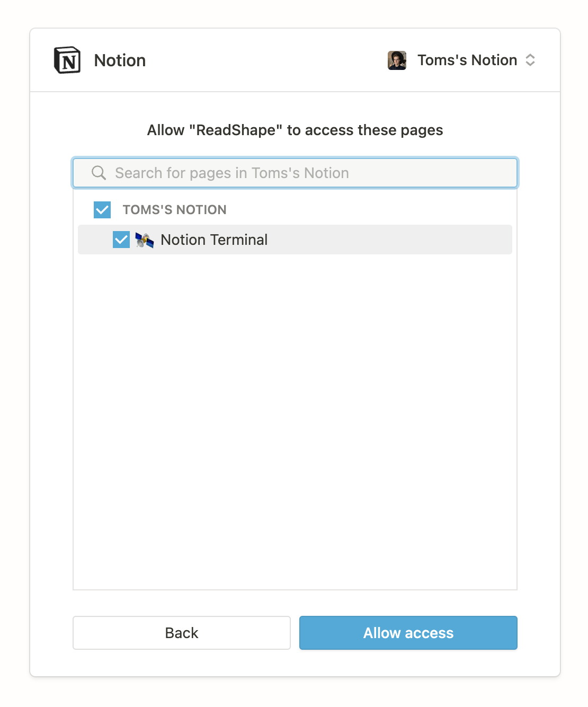Uncheck the TOMS'S NOTION workspace checkbox
This screenshot has width=588, height=707.
(x=102, y=210)
